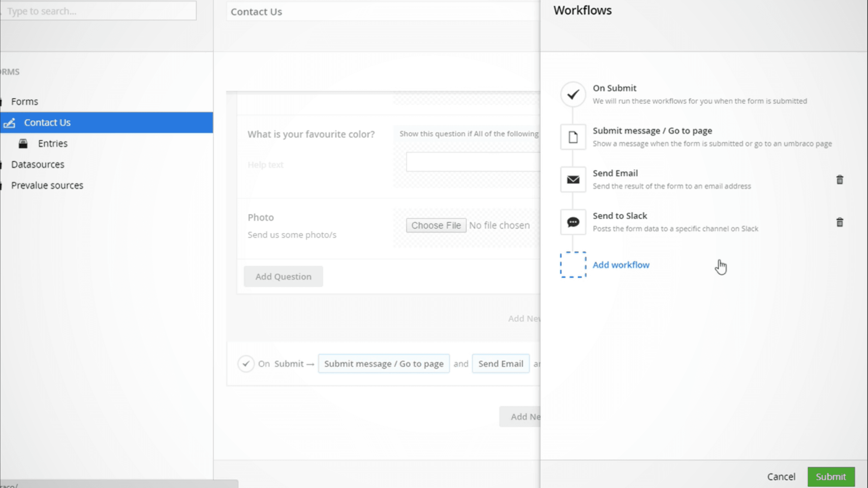Open the Prevalue sources tree item
The width and height of the screenshot is (868, 488).
click(x=47, y=185)
